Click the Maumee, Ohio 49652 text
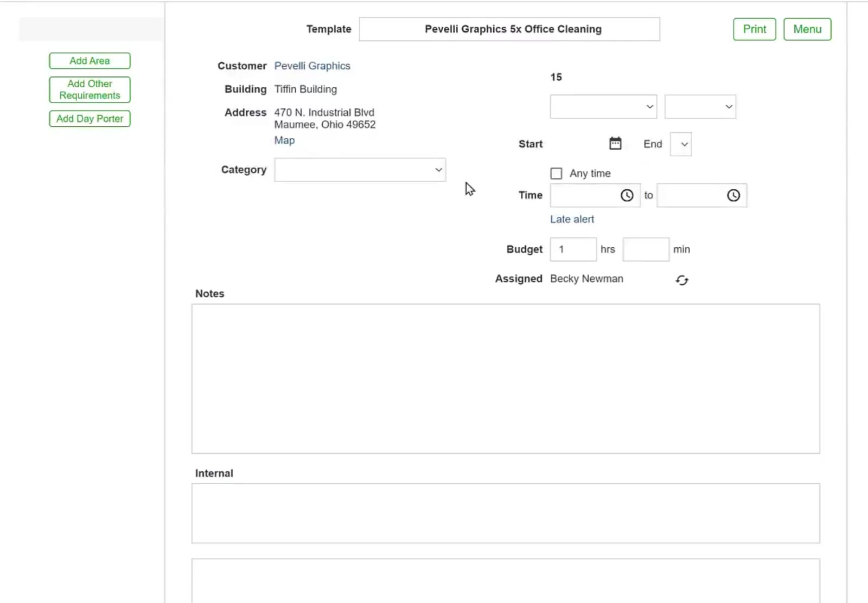This screenshot has height=603, width=868. (x=324, y=124)
